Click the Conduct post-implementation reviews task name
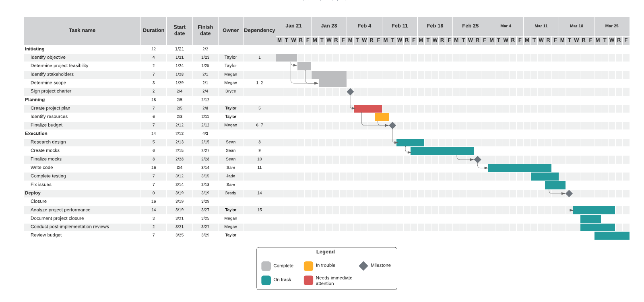 pos(70,227)
